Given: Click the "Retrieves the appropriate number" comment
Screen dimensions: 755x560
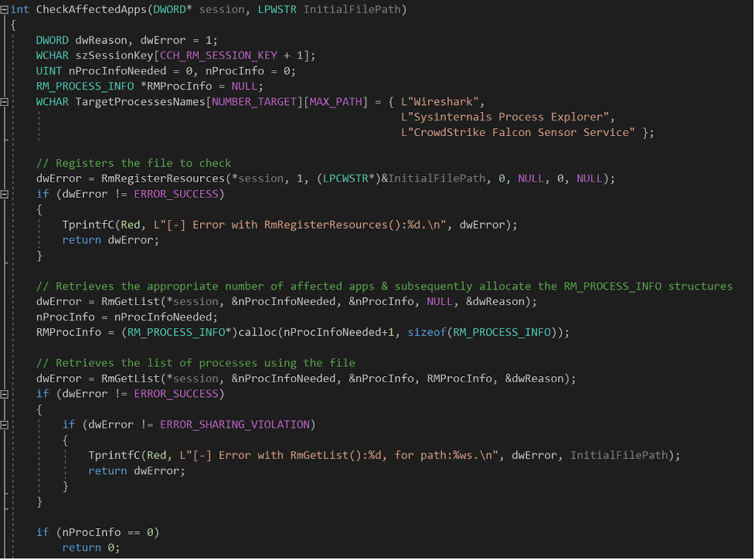Looking at the screenshot, I should (384, 287).
